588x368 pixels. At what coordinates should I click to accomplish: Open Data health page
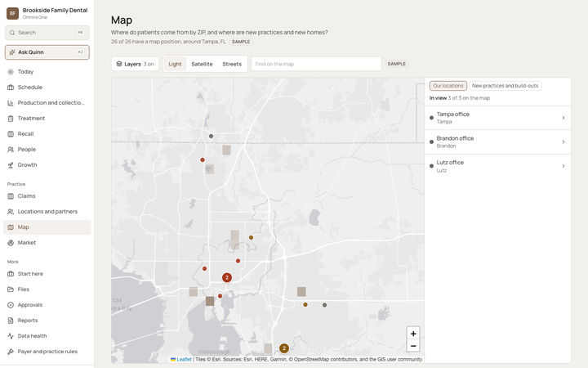click(47, 336)
